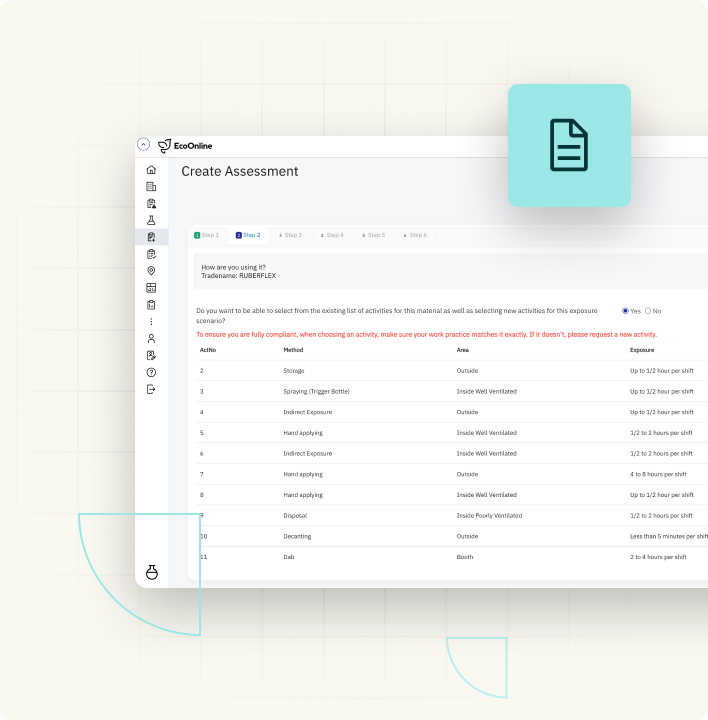Image resolution: width=708 pixels, height=720 pixels.
Task: Select the Yes radio button
Action: pyautogui.click(x=626, y=311)
